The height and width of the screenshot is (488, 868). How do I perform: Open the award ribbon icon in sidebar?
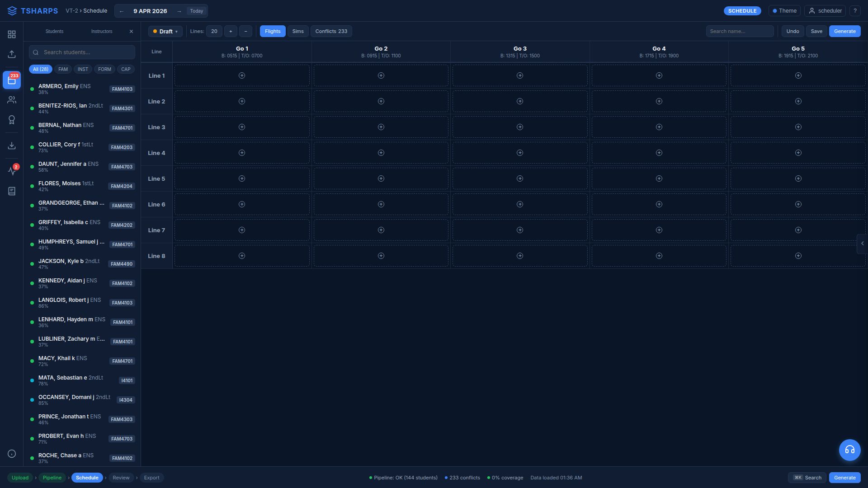click(x=12, y=120)
